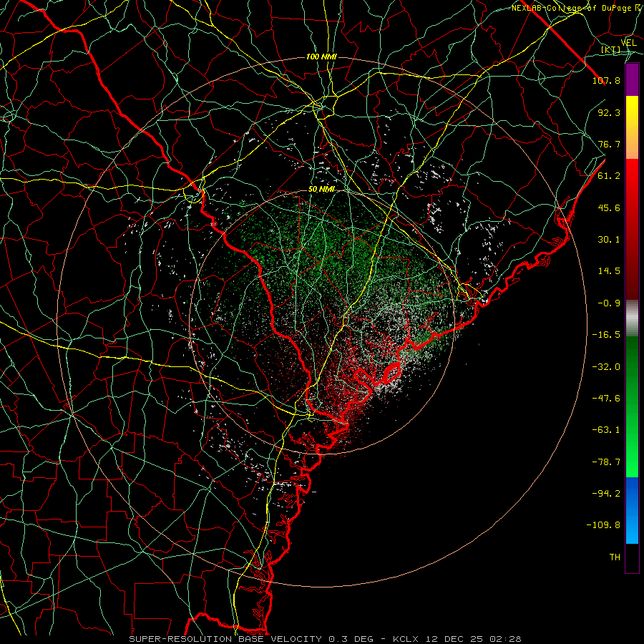Click the 92.3 legend value
Viewport: 644px width, 644px height.
coord(609,112)
